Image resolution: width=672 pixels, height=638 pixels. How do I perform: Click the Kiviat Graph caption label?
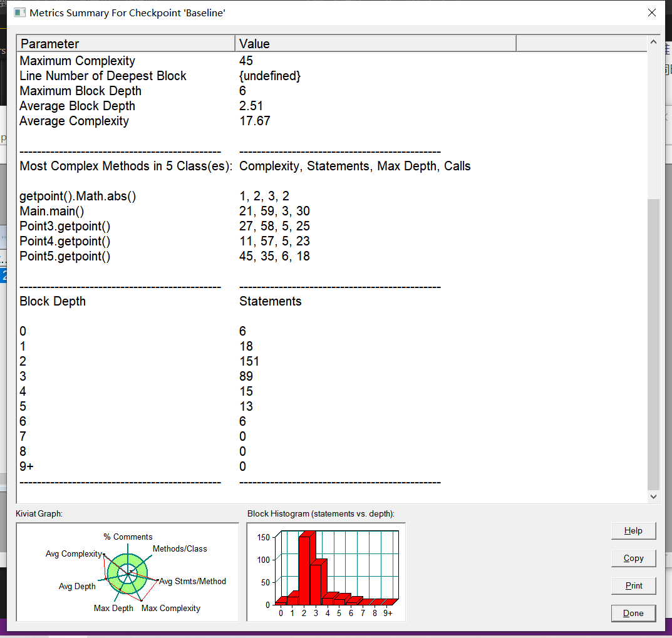[39, 514]
